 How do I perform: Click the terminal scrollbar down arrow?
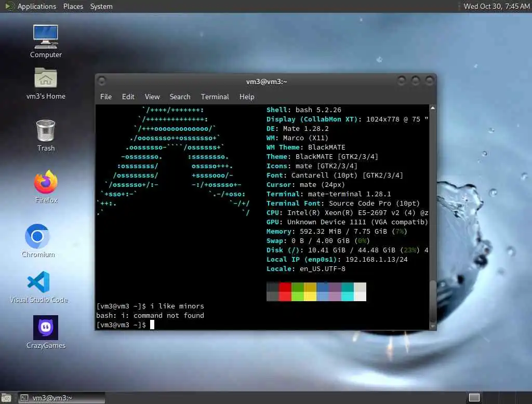(433, 326)
